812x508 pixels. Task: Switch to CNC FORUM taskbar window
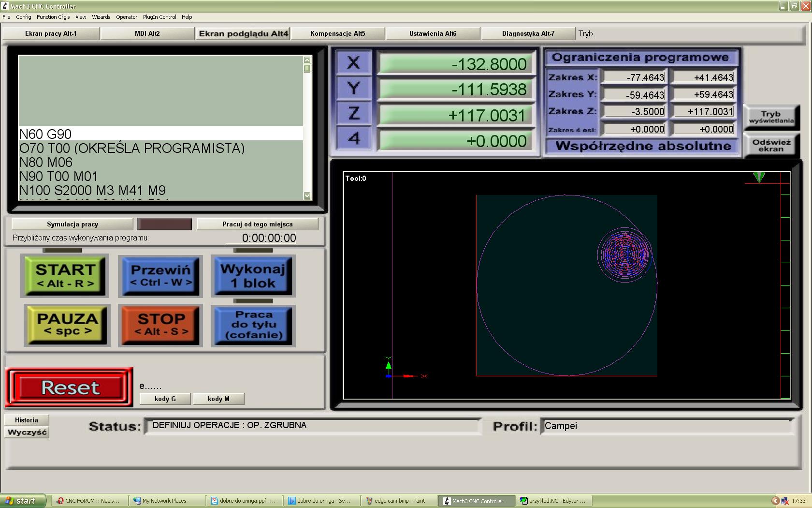tap(89, 501)
